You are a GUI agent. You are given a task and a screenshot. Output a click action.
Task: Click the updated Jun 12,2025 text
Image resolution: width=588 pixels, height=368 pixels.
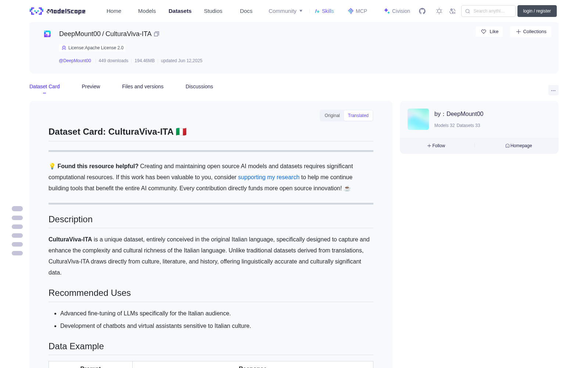(182, 61)
